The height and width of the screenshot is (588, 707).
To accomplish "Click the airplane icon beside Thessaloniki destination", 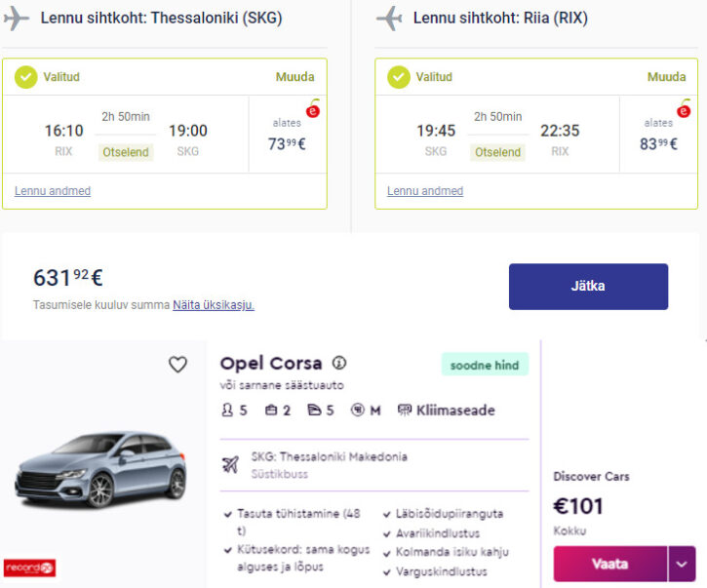I will (17, 19).
